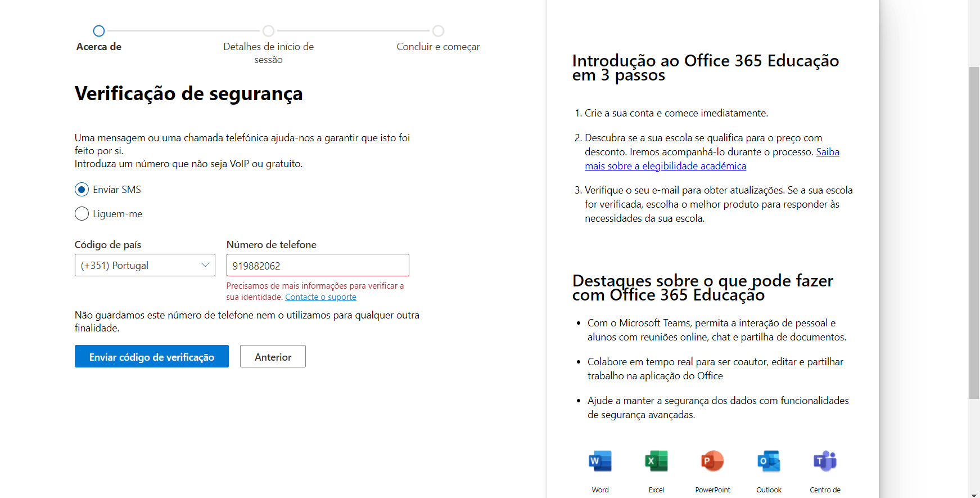Click the Anterior button
The image size is (980, 498).
tap(273, 356)
